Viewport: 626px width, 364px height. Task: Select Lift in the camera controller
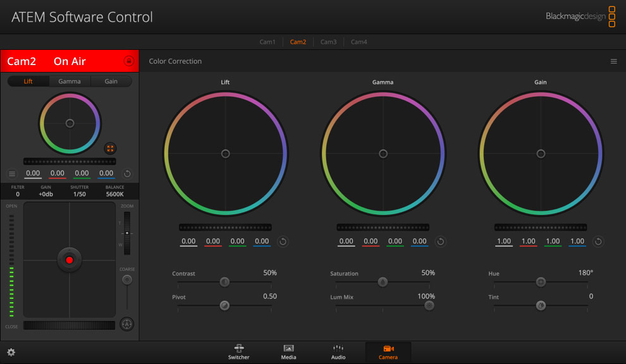pyautogui.click(x=28, y=81)
